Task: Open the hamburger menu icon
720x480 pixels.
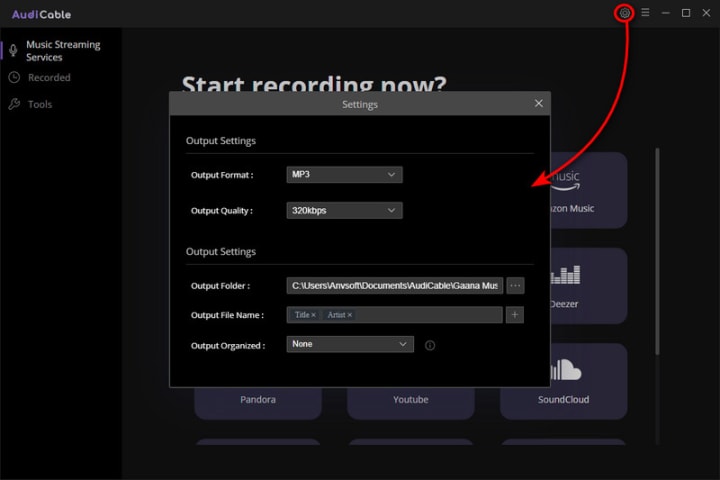Action: 645,12
